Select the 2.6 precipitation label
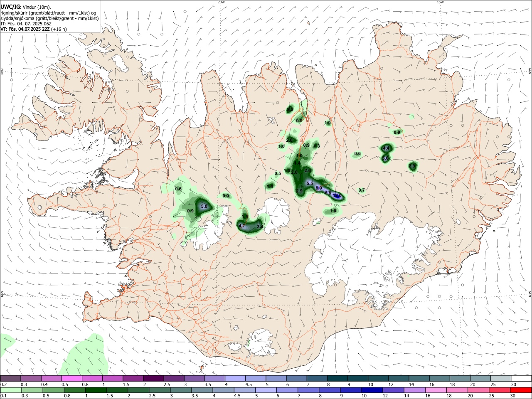 tap(308, 170)
